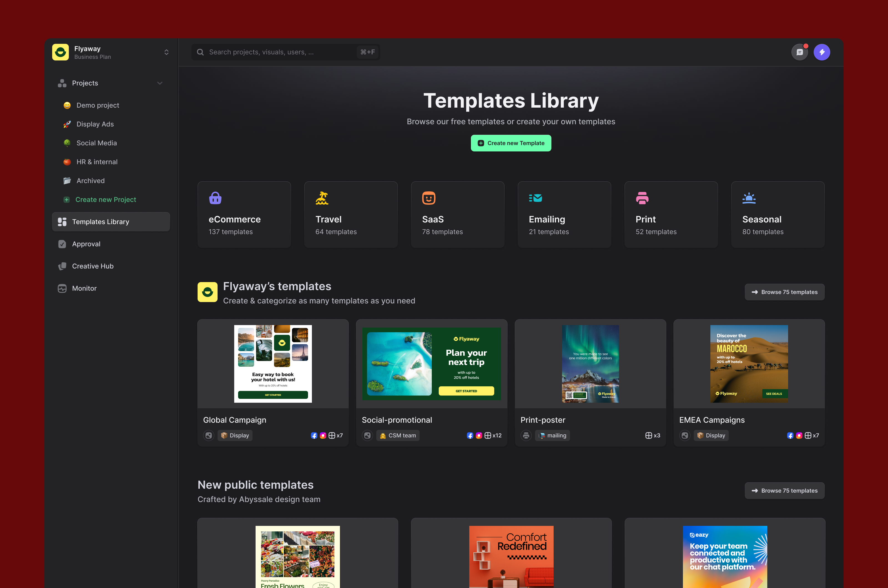Collapse the Projects section in the sidebar
Viewport: 888px width, 588px height.
(x=160, y=83)
